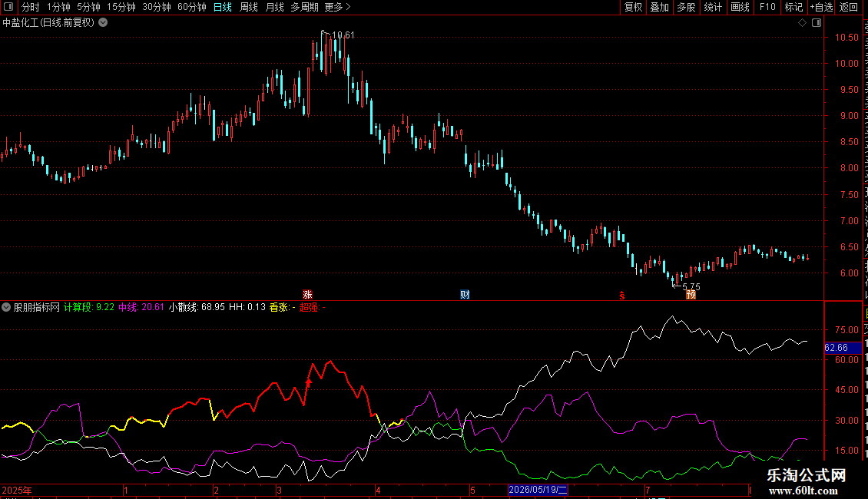Click the 股朋指标网 indicator name
Image resolution: width=868 pixels, height=499 pixels.
[x=37, y=307]
